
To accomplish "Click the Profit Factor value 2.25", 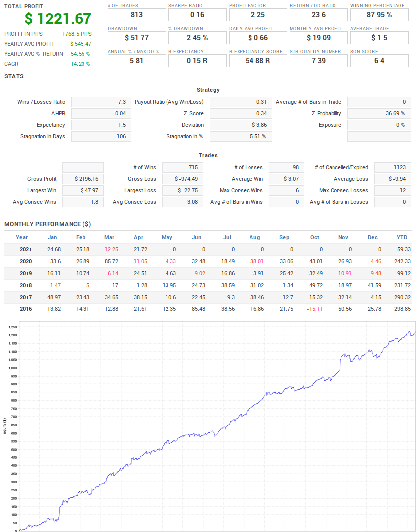I will coord(258,15).
